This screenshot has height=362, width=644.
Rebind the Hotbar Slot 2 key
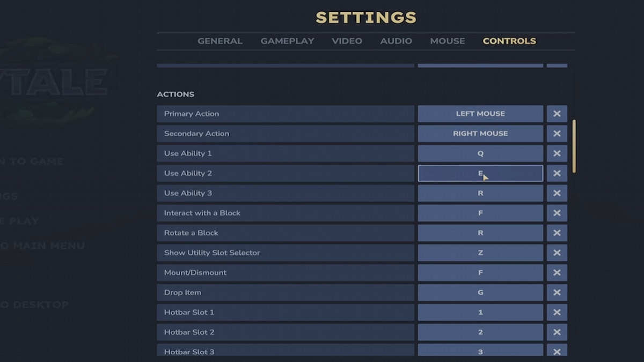point(480,332)
